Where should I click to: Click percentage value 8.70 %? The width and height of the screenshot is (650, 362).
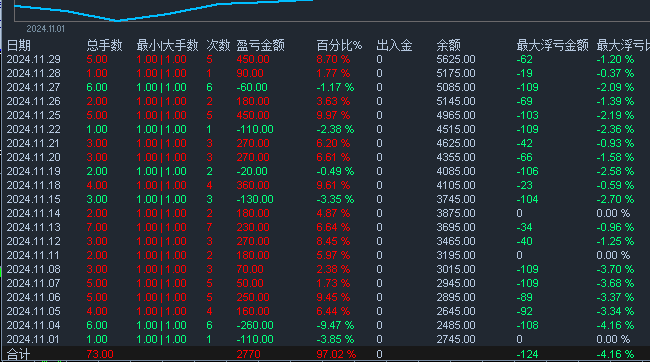coord(333,60)
